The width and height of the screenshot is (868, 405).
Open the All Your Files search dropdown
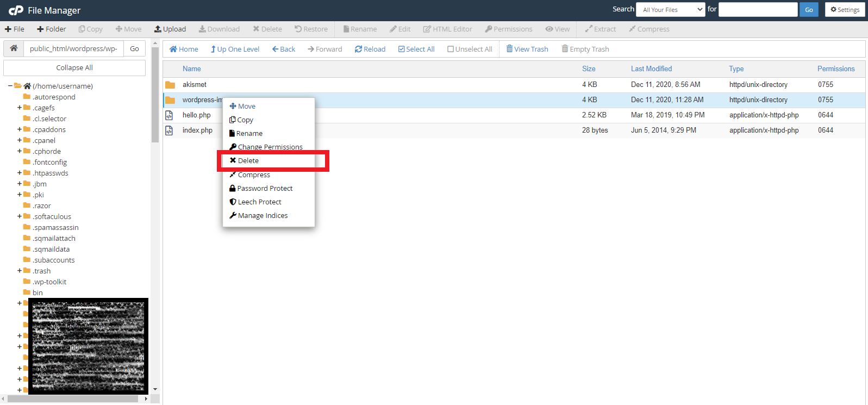point(671,10)
